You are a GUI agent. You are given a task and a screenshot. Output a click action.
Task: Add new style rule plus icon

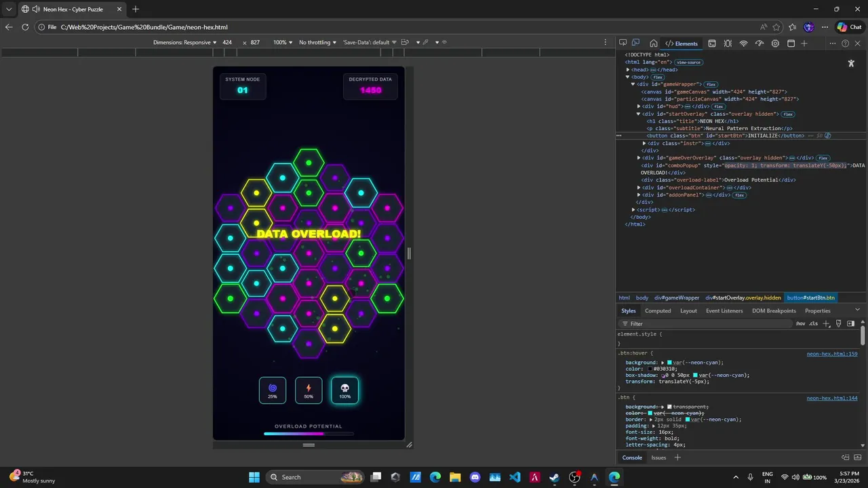point(826,323)
